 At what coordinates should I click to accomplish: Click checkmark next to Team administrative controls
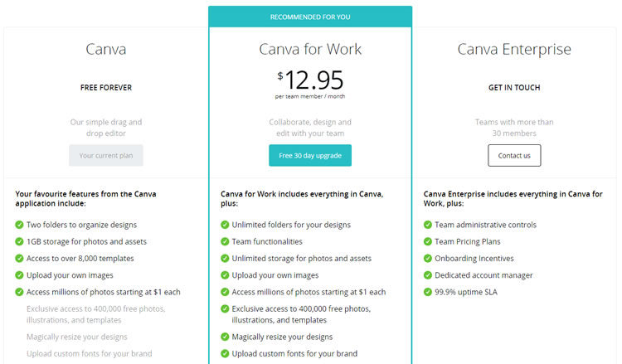428,225
